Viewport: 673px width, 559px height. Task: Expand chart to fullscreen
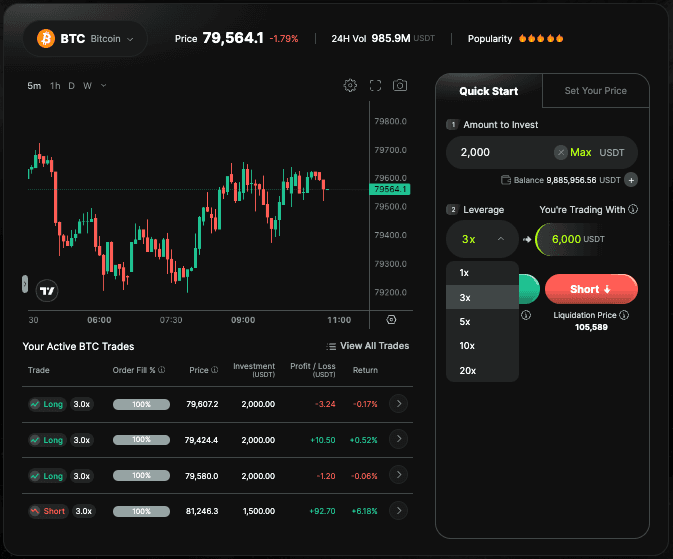click(x=375, y=85)
